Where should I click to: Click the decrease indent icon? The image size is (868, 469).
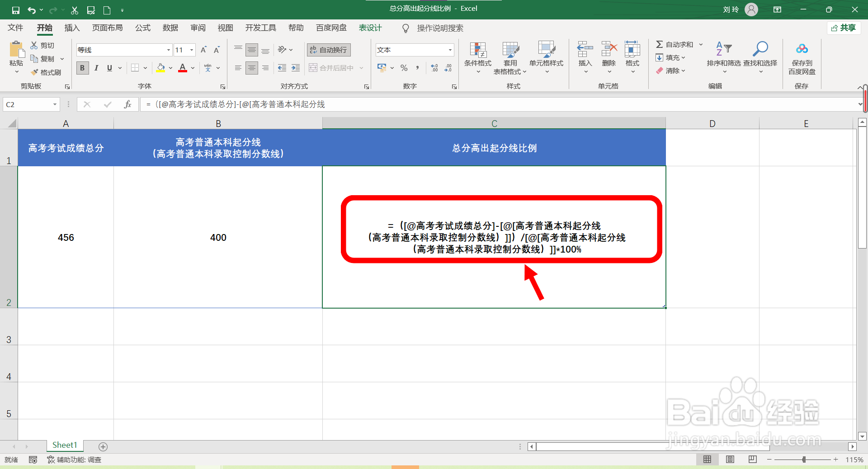tap(282, 68)
